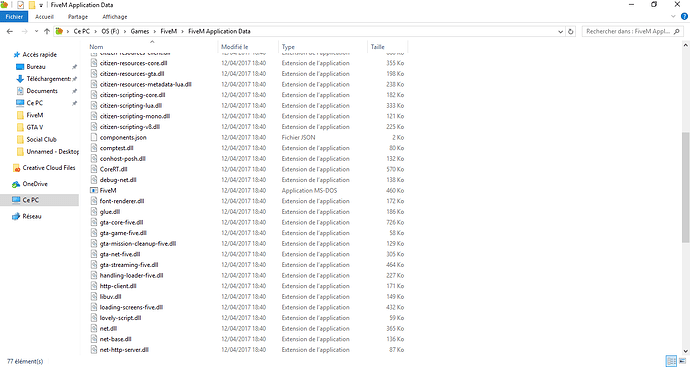Select CoreRT.dll file icon
Image resolution: width=690 pixels, height=367 pixels.
click(x=93, y=169)
